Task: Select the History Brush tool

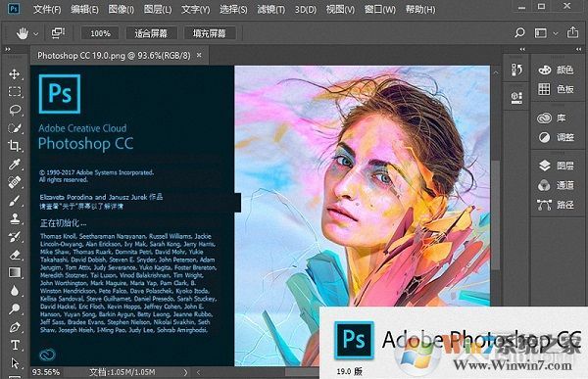Action: (x=15, y=237)
